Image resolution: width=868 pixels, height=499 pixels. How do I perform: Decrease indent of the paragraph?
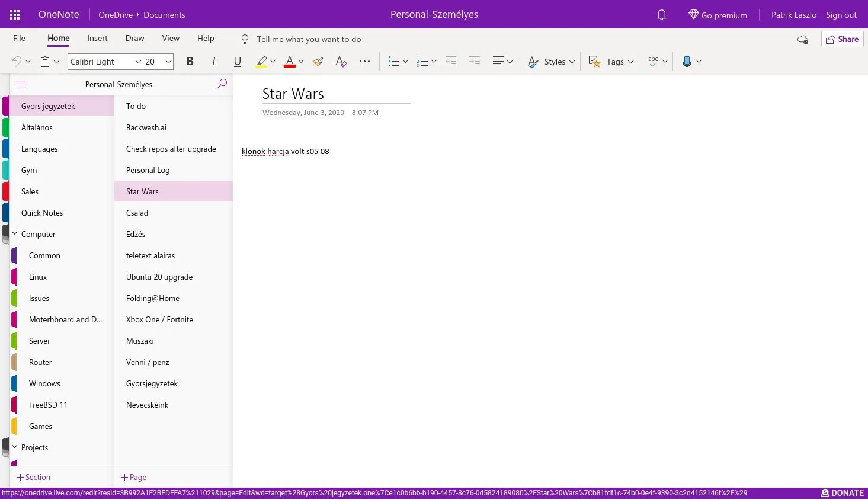click(451, 61)
